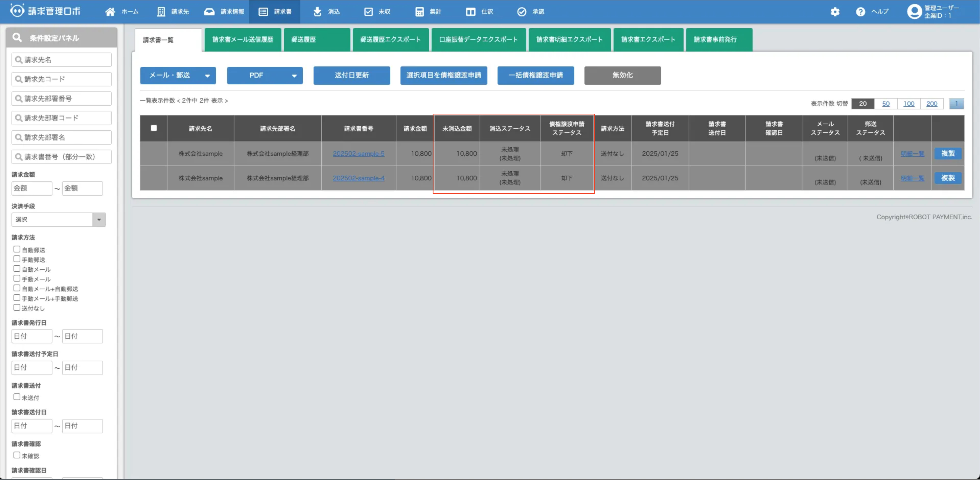980x480 pixels.
Task: Open 請求書 list icon in navigation
Action: click(x=263, y=12)
